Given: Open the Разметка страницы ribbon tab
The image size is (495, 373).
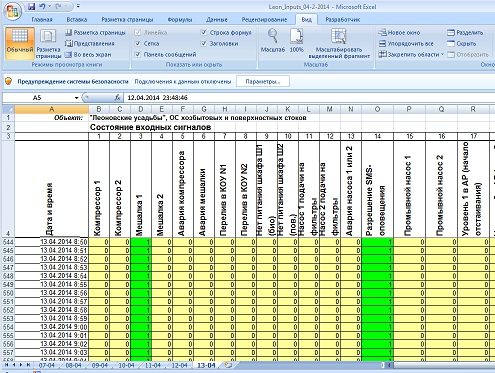Looking at the screenshot, I should click(x=127, y=20).
